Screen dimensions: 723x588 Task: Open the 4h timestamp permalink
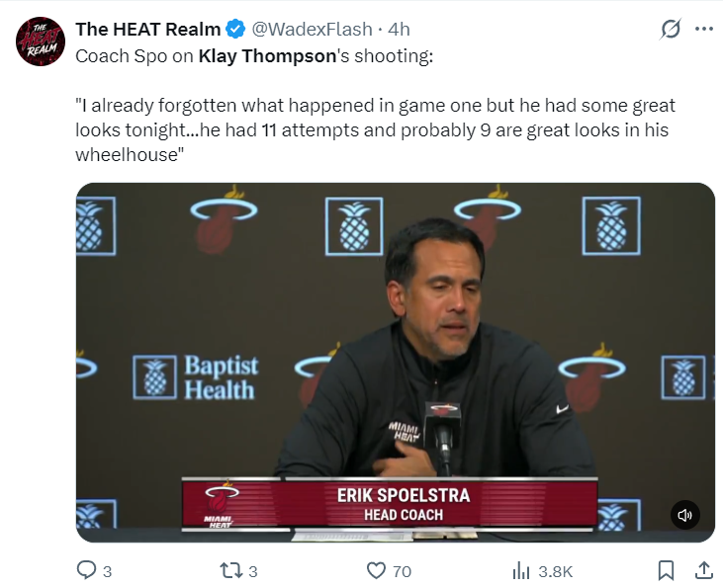tap(399, 30)
